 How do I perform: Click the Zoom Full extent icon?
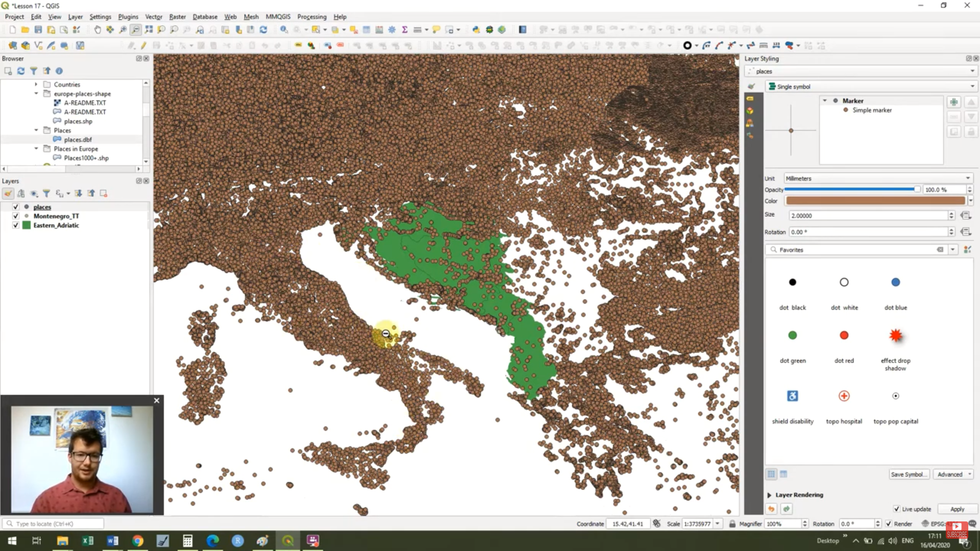pos(149,30)
